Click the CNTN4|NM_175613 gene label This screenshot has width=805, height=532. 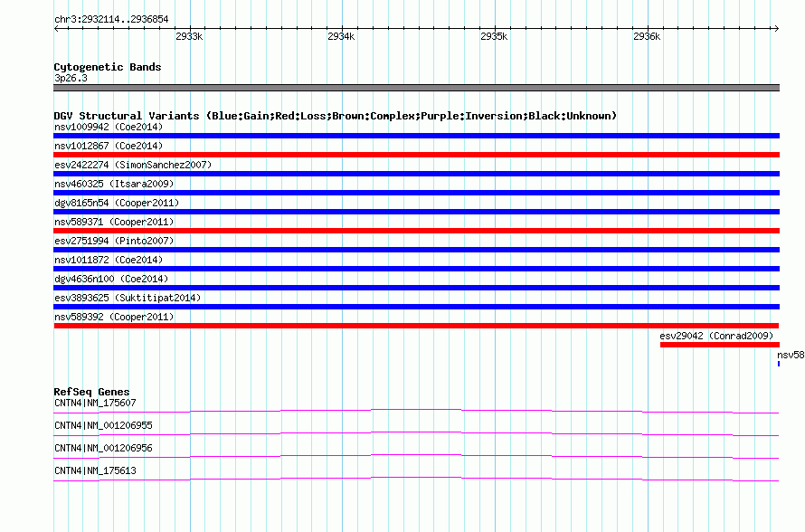(x=95, y=470)
